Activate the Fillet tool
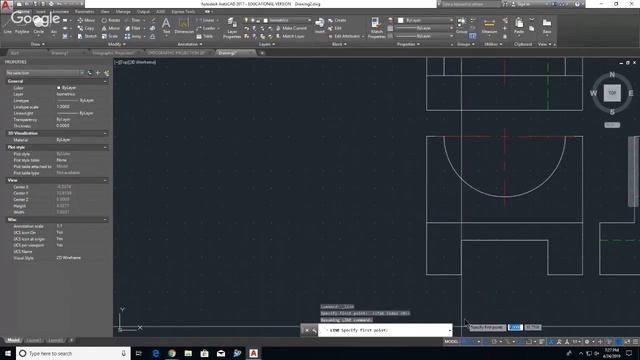 point(133,28)
